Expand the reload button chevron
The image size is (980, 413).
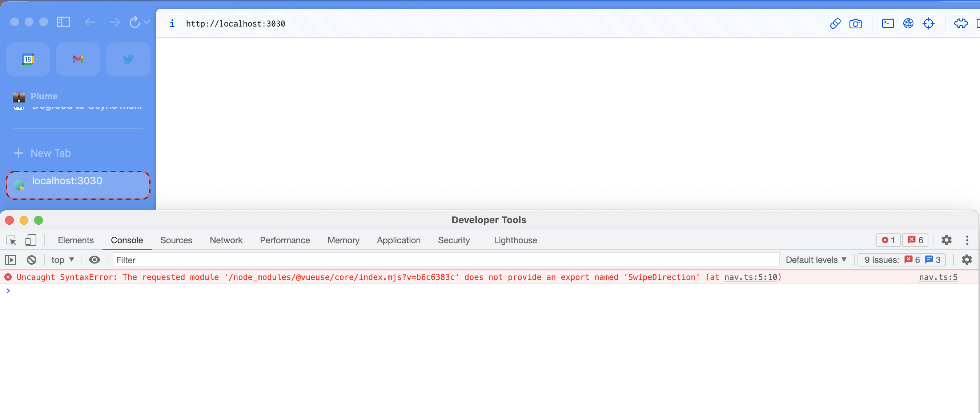click(148, 22)
